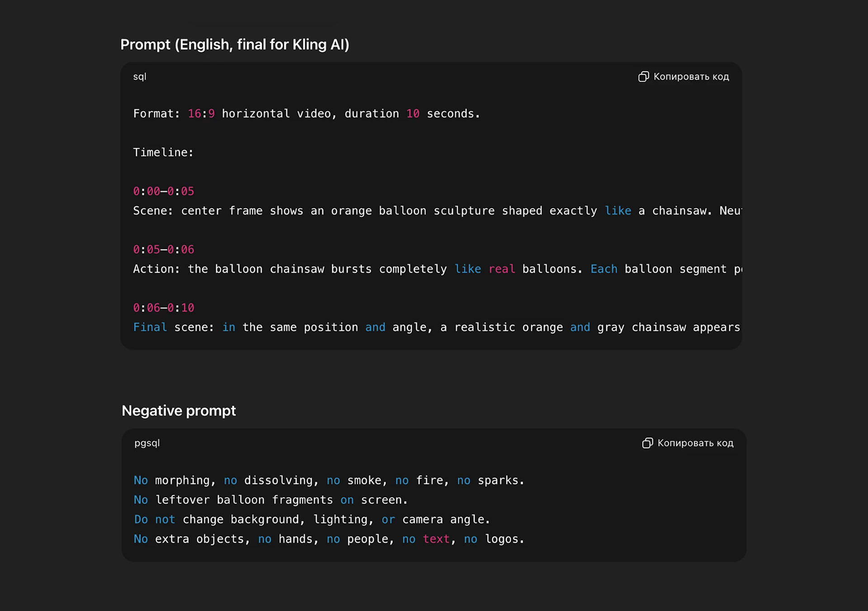
Task: Click 'No extra objects, no hands' line
Action: pos(329,539)
